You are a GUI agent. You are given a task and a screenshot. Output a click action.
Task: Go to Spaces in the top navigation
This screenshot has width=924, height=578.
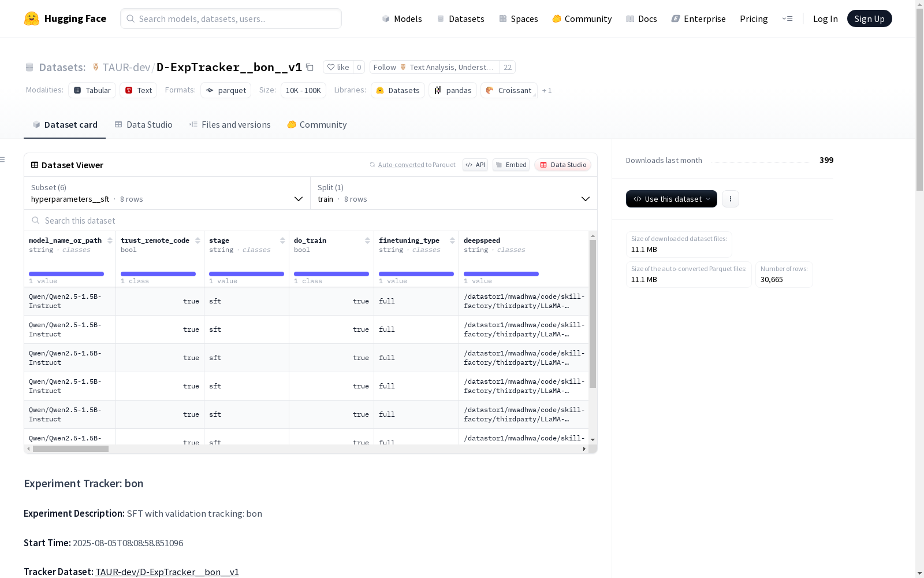click(x=519, y=18)
